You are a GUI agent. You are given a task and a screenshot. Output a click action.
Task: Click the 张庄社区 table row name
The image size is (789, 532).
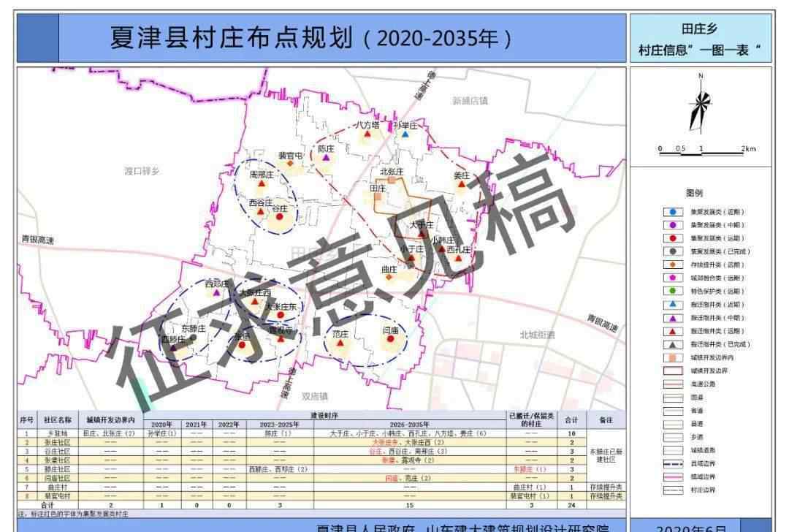tap(58, 442)
